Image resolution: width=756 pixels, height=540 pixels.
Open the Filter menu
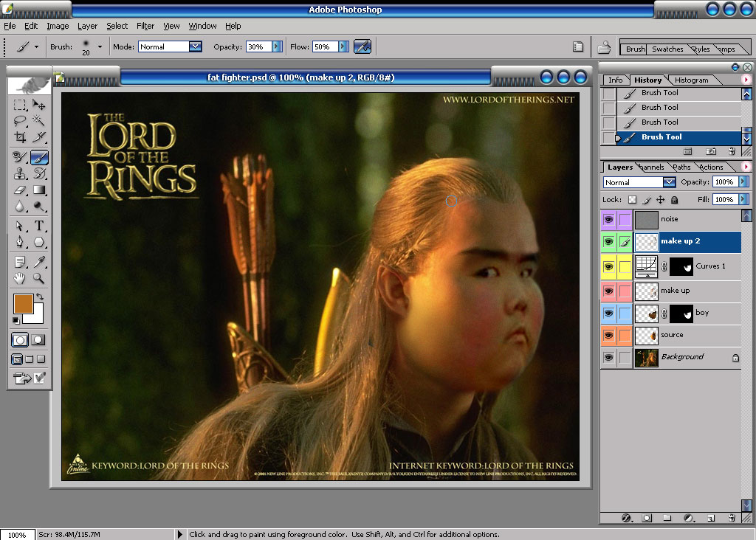coord(145,26)
